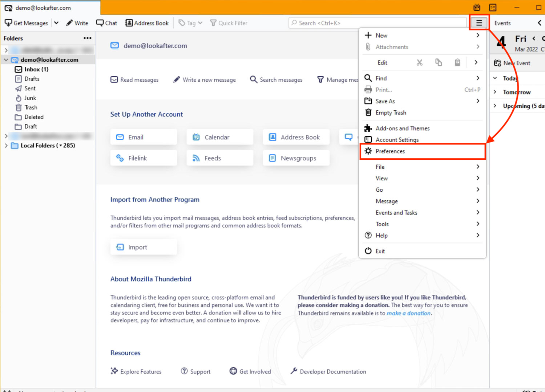Click in the Search input field
The height and width of the screenshot is (392, 545).
378,23
